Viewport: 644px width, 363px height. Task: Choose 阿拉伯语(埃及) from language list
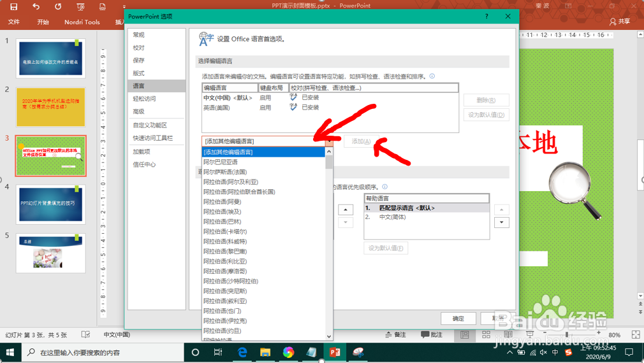(264, 211)
